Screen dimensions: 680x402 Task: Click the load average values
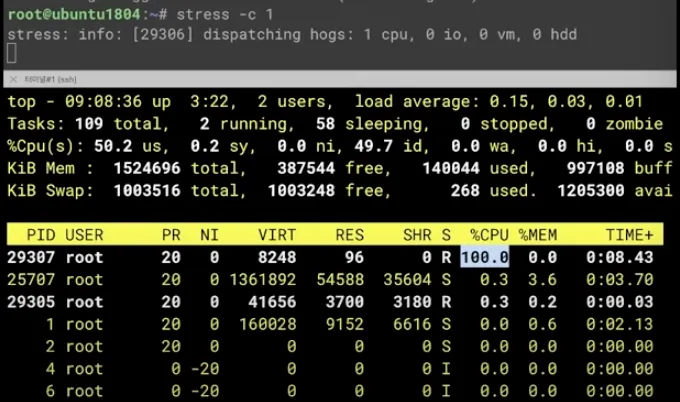pos(566,101)
